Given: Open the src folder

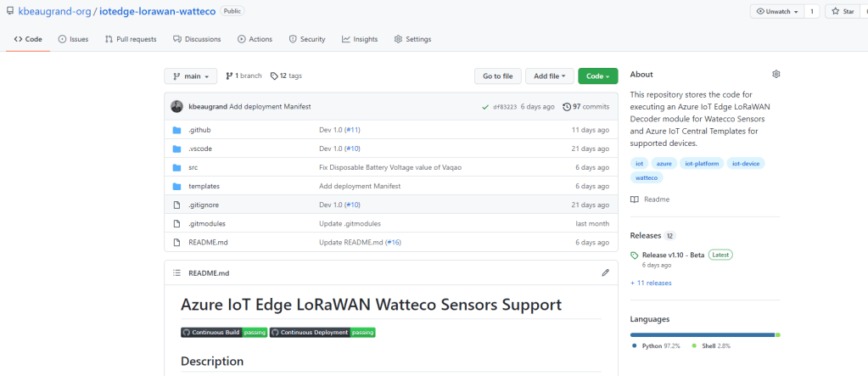Looking at the screenshot, I should [193, 167].
